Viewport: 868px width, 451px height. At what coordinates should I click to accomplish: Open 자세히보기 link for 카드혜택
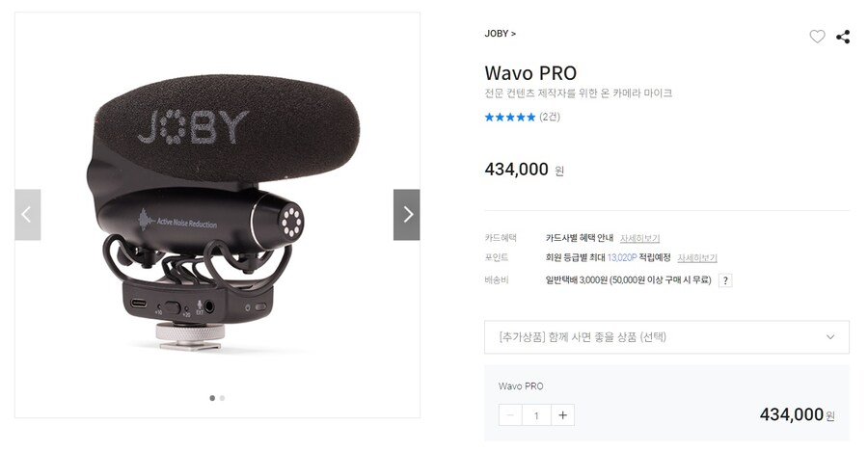pos(640,238)
